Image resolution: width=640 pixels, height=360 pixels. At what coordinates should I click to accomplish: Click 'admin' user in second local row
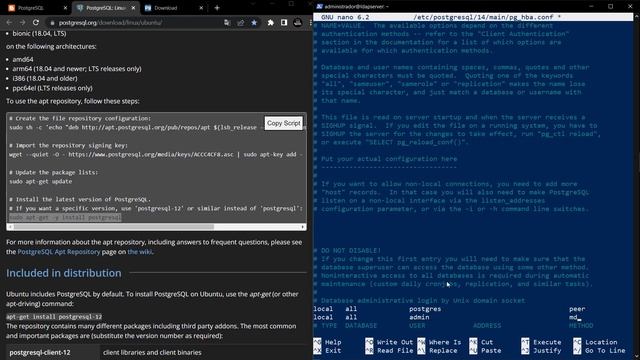point(419,317)
